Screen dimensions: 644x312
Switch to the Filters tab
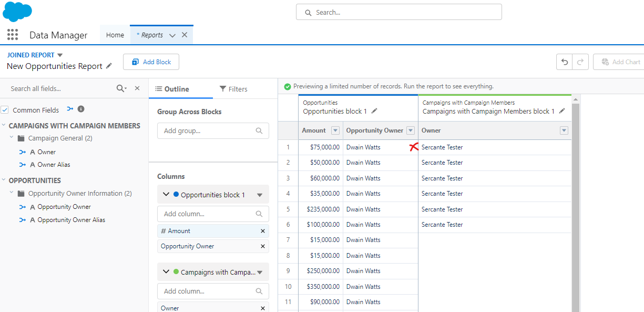pos(233,89)
